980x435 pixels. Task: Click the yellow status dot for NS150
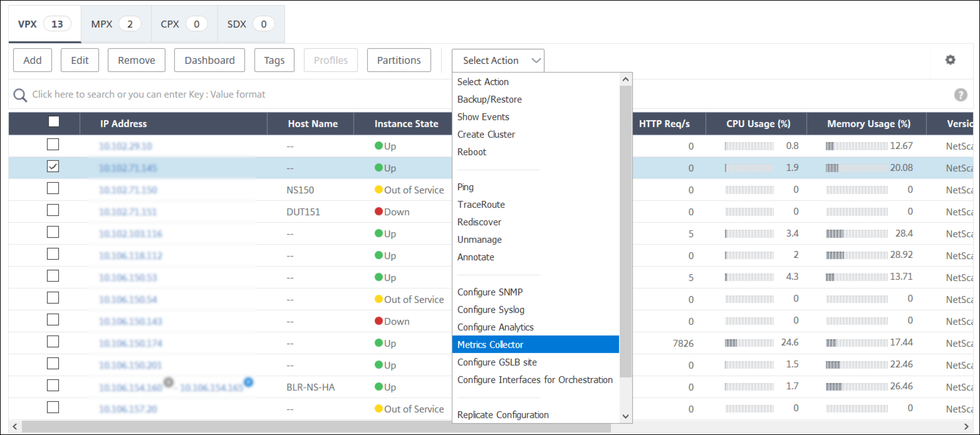[378, 189]
